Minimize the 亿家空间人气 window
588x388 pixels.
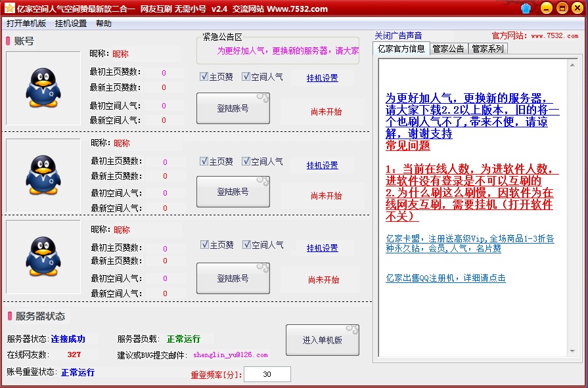[547, 9]
